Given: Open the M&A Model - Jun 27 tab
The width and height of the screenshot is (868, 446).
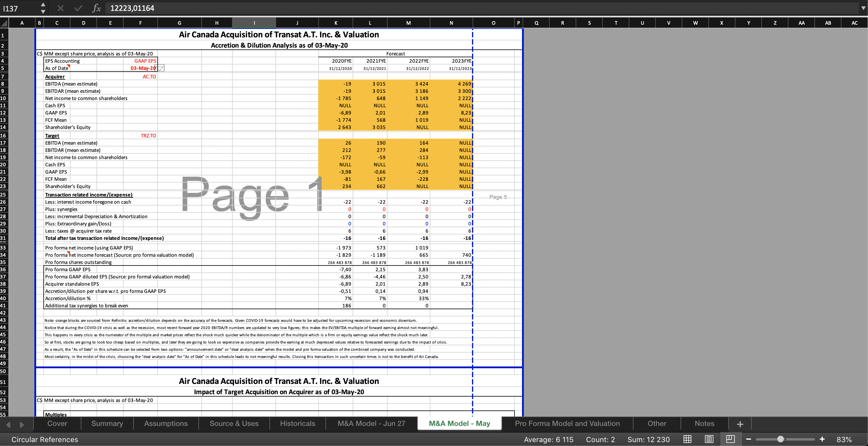Looking at the screenshot, I should pos(371,423).
